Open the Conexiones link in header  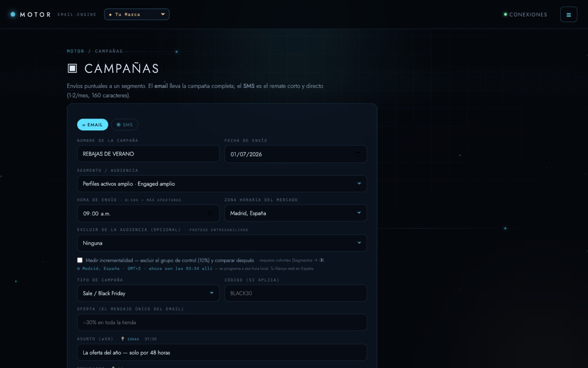[528, 15]
